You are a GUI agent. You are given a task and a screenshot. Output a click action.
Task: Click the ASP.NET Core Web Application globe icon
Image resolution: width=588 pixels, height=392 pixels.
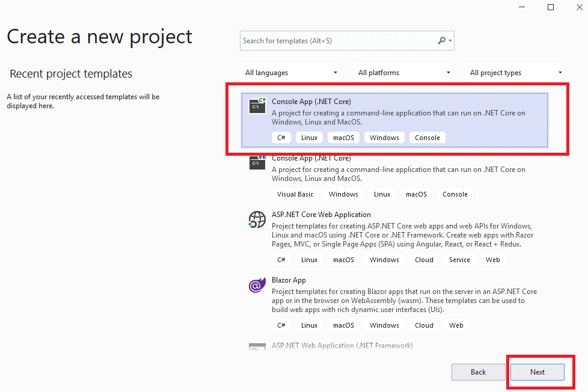257,219
